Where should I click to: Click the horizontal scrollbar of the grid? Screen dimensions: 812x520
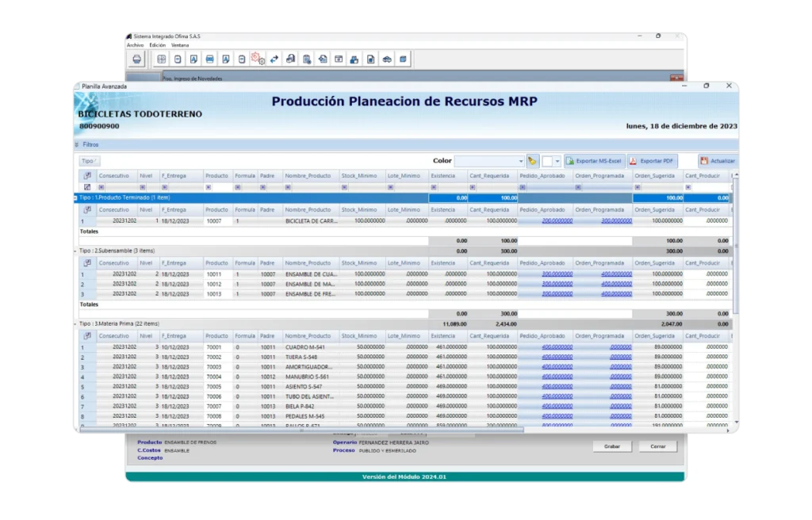pyautogui.click(x=301, y=430)
